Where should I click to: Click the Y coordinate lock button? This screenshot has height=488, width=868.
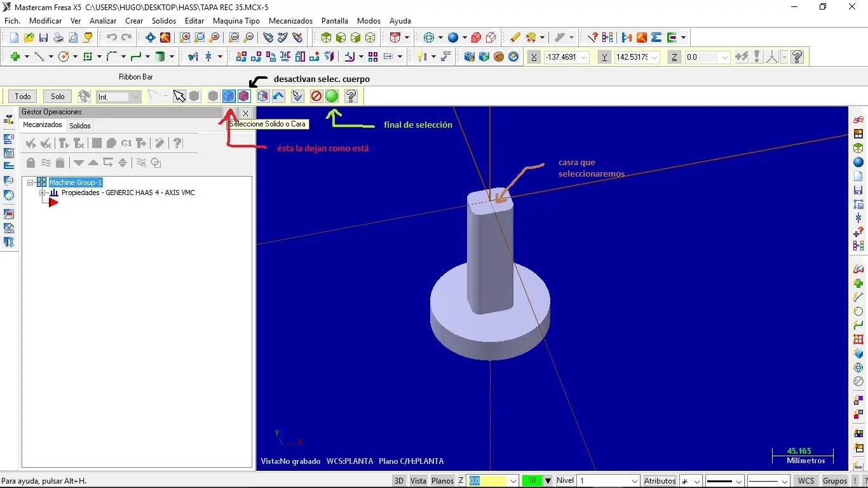[605, 57]
